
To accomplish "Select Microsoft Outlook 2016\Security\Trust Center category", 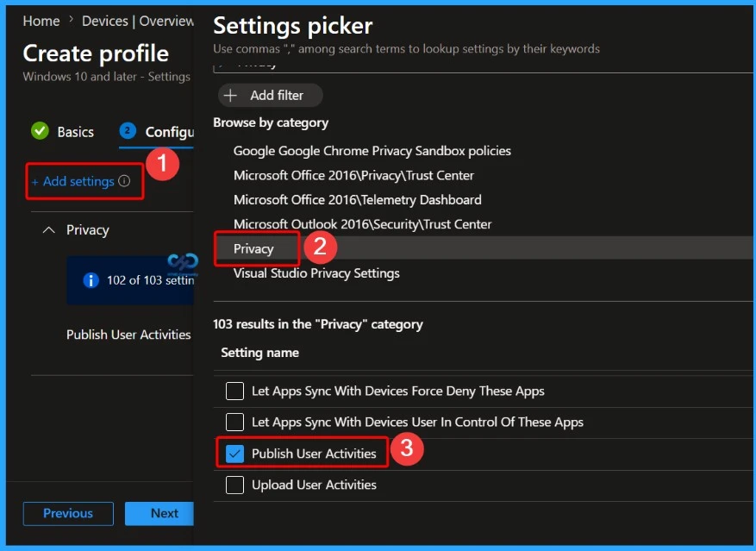I will [x=363, y=224].
